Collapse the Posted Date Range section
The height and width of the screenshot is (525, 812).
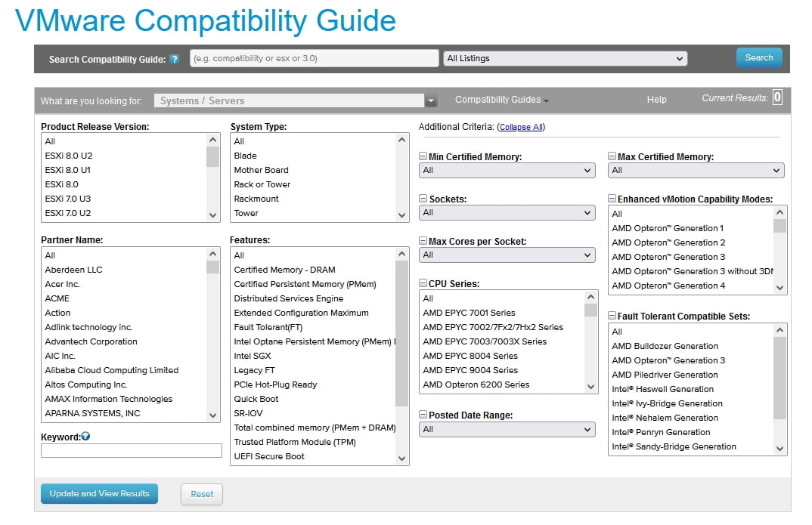pos(423,415)
